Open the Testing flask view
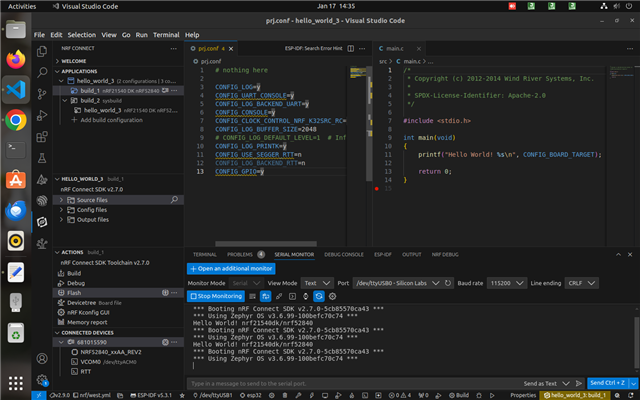 point(42,158)
